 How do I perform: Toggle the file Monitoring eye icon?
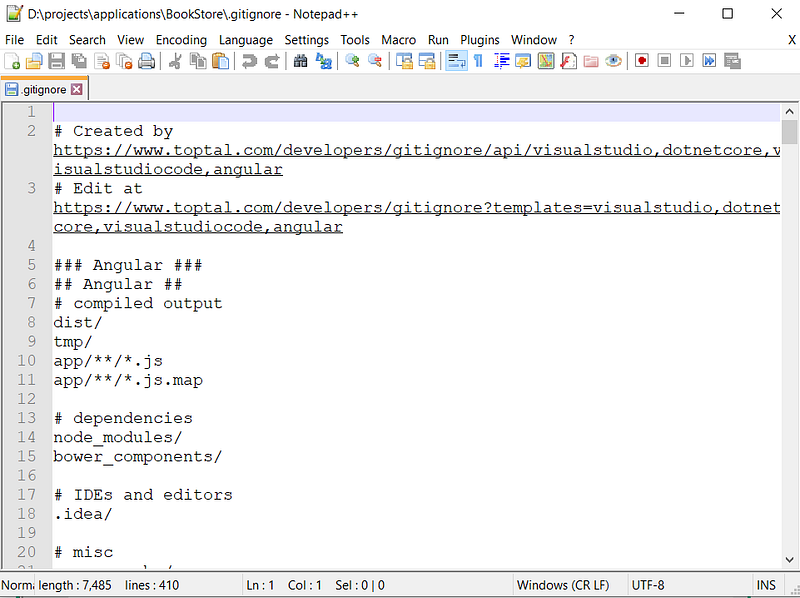tap(613, 61)
